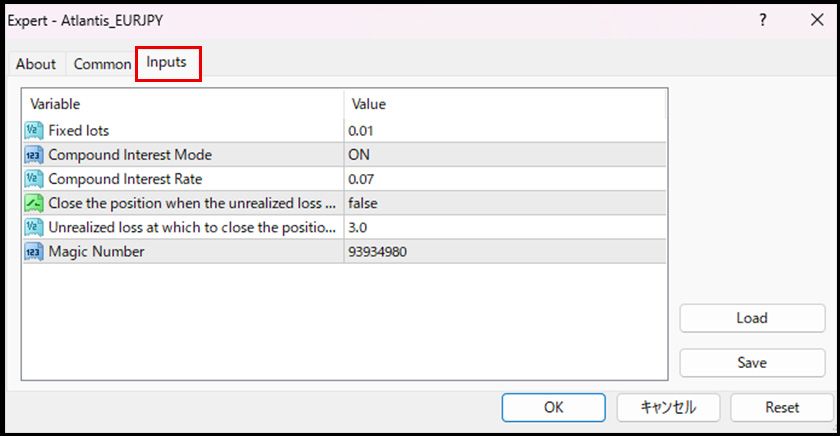Click the Unrealized loss row icon
This screenshot has height=436, width=840.
[33, 227]
